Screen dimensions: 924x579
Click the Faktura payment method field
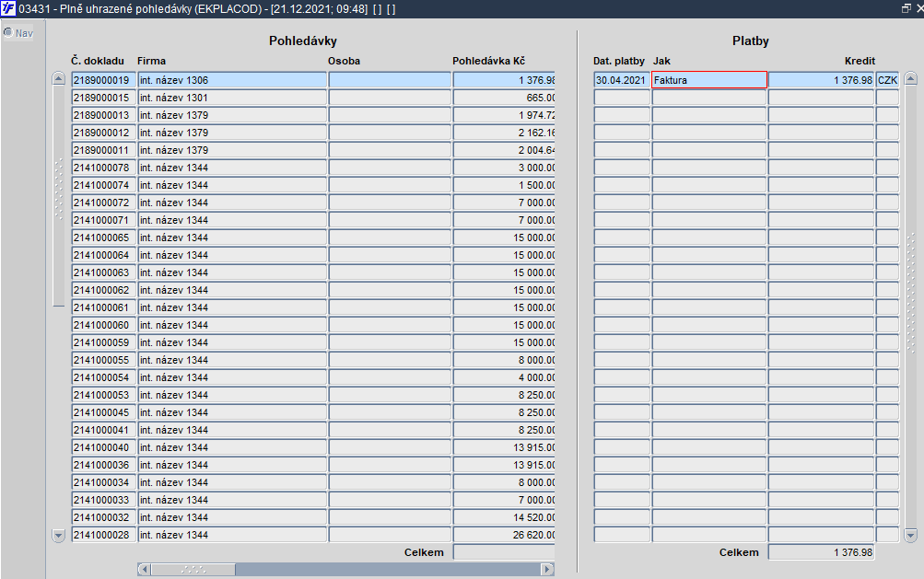pos(709,80)
